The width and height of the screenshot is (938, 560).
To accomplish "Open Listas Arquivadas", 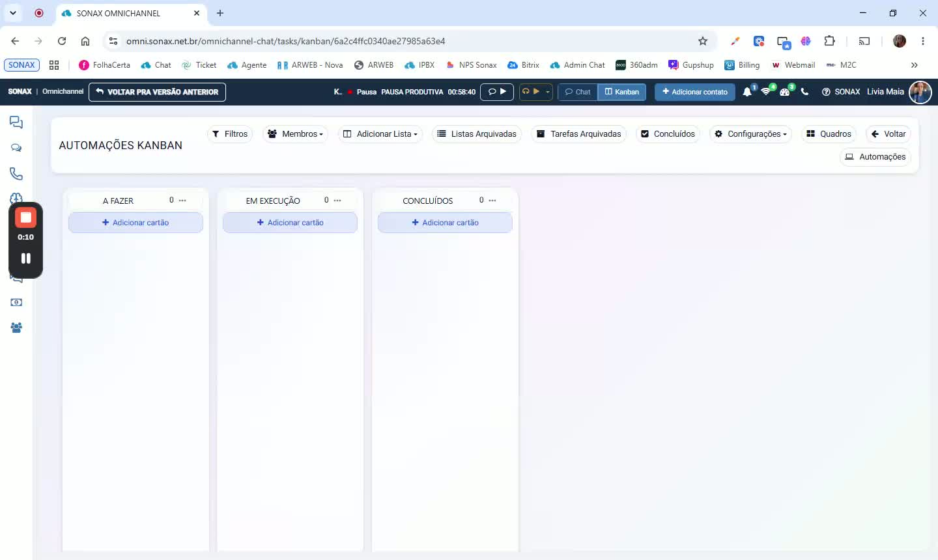I will (x=477, y=134).
